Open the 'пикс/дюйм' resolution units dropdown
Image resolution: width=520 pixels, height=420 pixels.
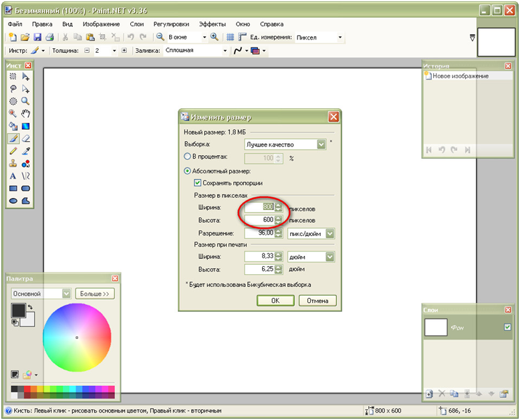pos(330,233)
